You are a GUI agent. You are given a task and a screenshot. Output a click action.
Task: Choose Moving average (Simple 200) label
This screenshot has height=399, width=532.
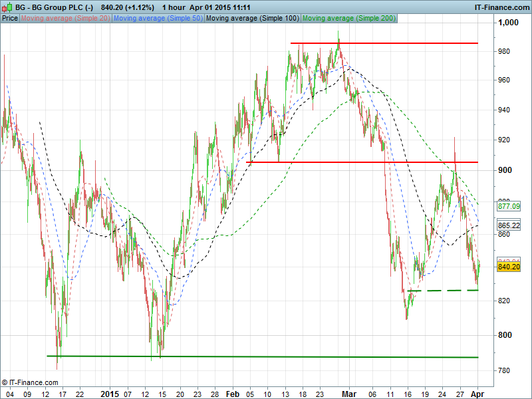pos(349,18)
